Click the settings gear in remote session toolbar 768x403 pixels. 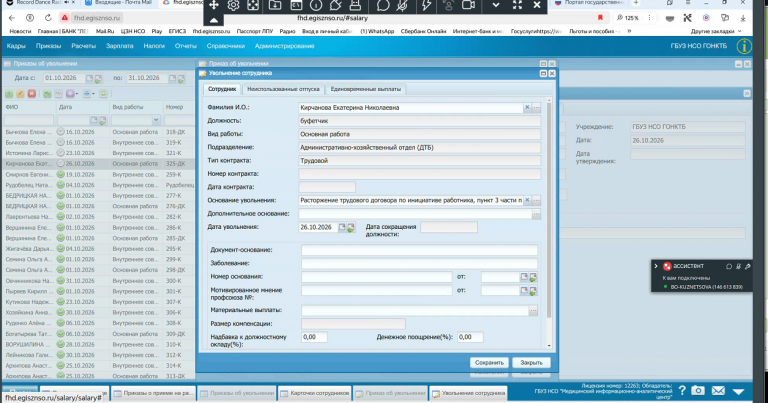[233, 5]
